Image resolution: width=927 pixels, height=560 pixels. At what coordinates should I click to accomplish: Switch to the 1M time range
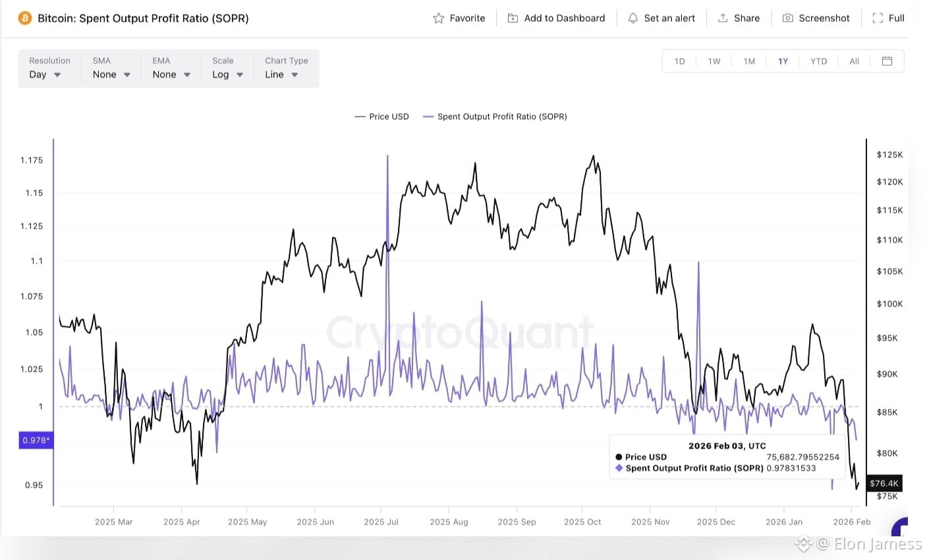[749, 61]
